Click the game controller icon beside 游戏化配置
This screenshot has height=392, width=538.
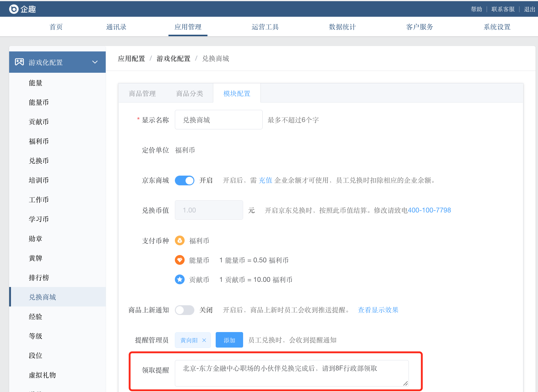coord(19,62)
